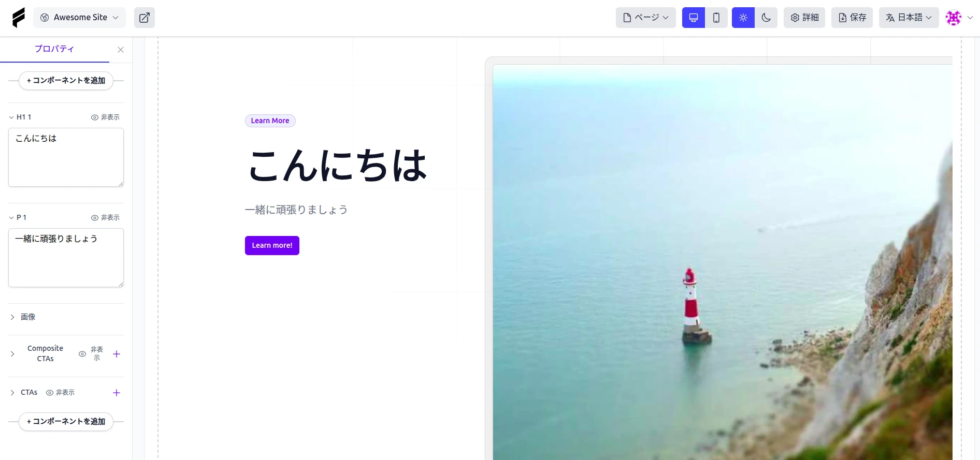Expand the chevron next to user avatar
Image resolution: width=980 pixels, height=460 pixels.
[970, 18]
